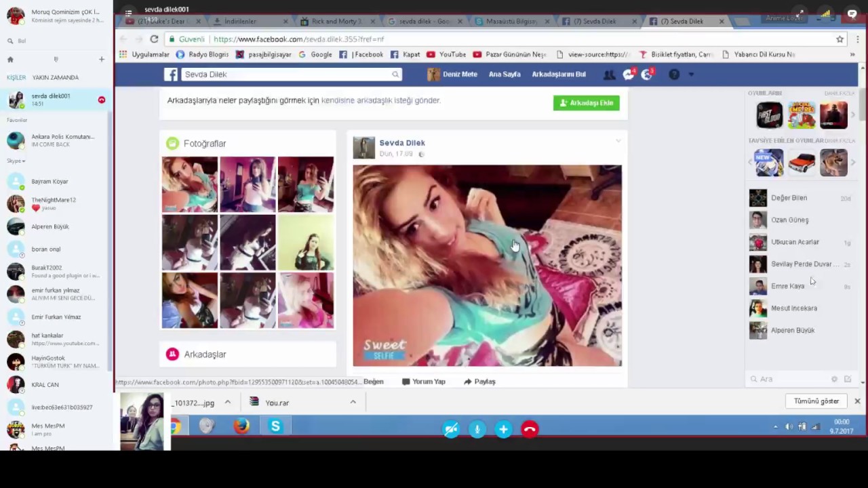The height and width of the screenshot is (488, 868).
Task: Click the Facebook logo icon
Action: (x=171, y=75)
